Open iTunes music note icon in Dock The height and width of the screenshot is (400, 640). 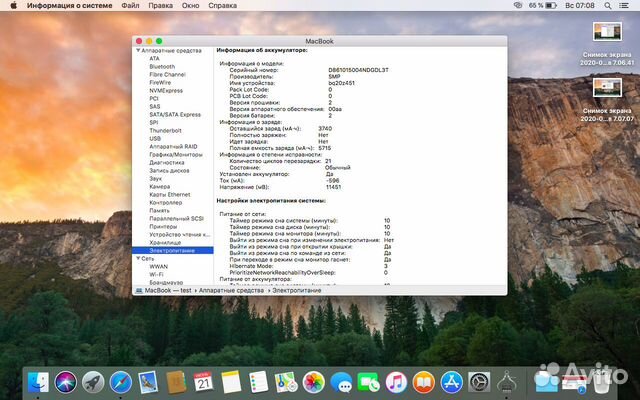(x=396, y=383)
